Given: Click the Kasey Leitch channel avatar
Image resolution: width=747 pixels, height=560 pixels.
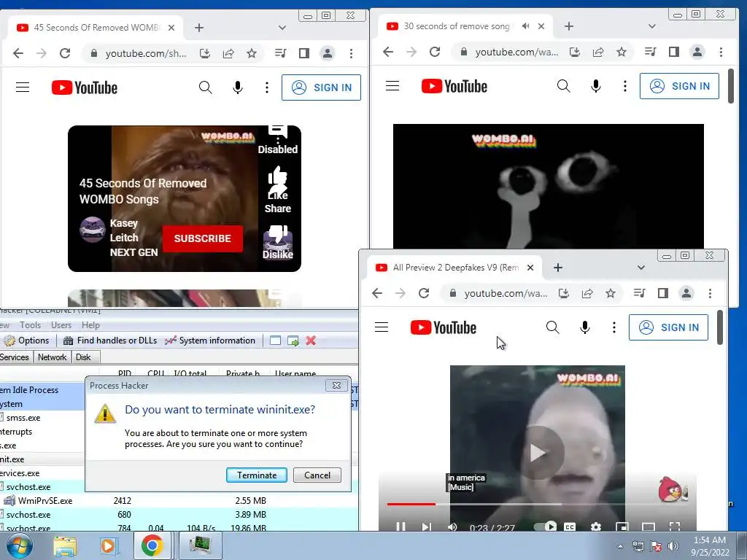Looking at the screenshot, I should [93, 230].
